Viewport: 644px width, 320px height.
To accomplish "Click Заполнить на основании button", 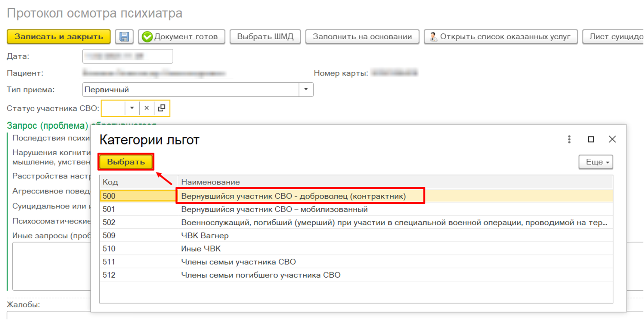I will pos(362,37).
